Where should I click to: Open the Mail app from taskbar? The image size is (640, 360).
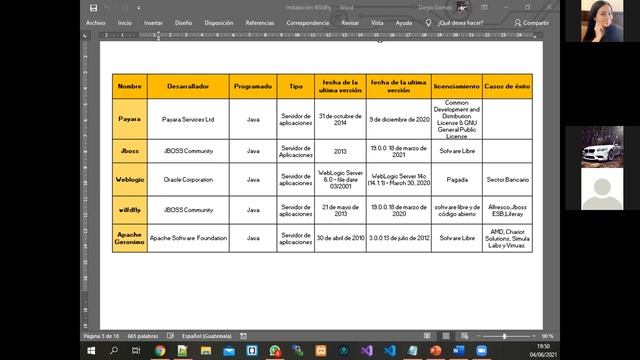tap(229, 351)
